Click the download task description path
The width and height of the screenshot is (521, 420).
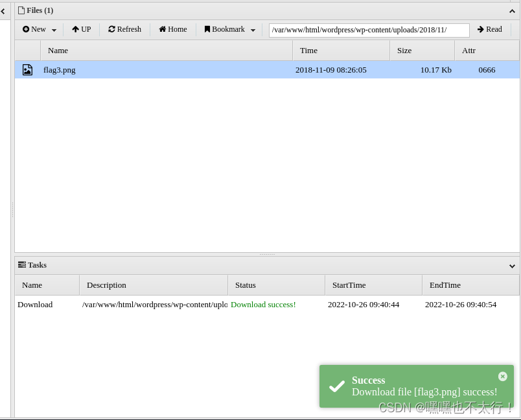point(154,305)
